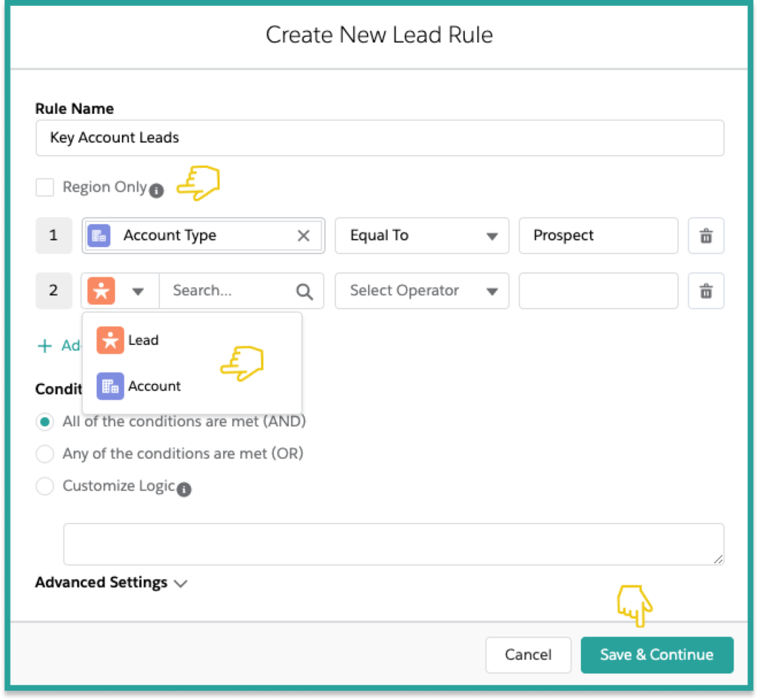The width and height of the screenshot is (758, 700).
Task: Select All of the conditions are met (AND)
Action: pyautogui.click(x=45, y=422)
